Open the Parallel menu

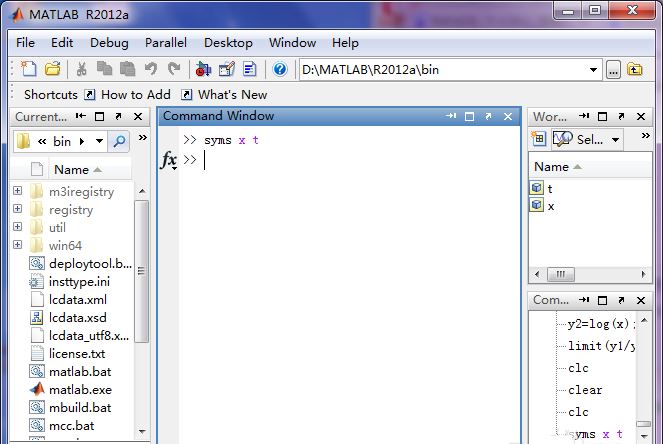coord(166,43)
